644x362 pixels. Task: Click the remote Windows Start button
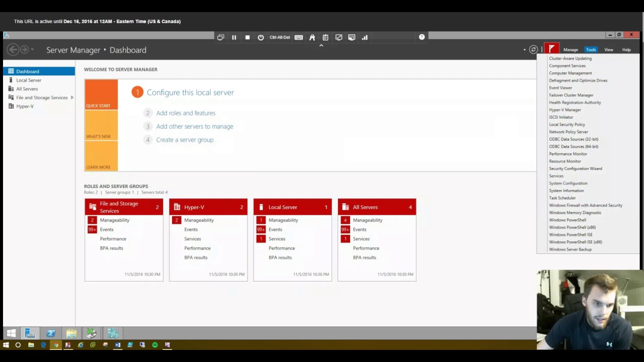coord(11,333)
